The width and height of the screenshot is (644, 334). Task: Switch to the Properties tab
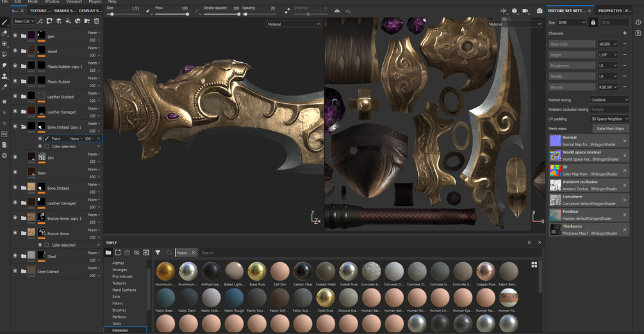tap(615, 11)
